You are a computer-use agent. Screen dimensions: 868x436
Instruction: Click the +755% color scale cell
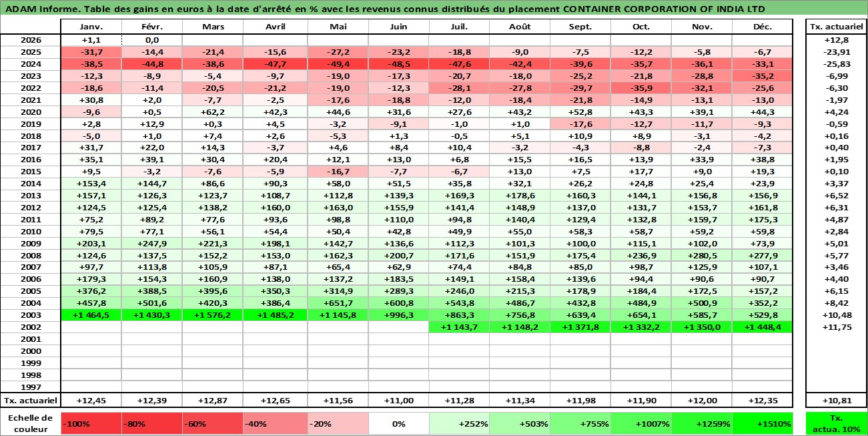click(579, 423)
